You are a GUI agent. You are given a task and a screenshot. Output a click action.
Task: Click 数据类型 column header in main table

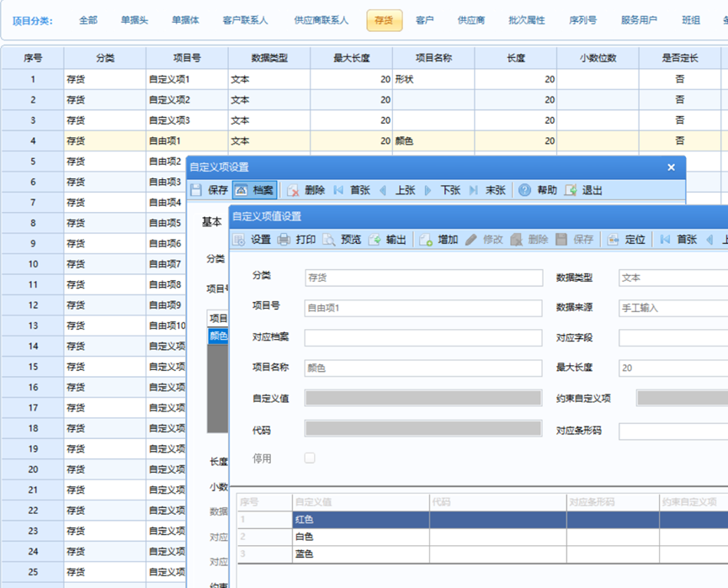pyautogui.click(x=269, y=58)
